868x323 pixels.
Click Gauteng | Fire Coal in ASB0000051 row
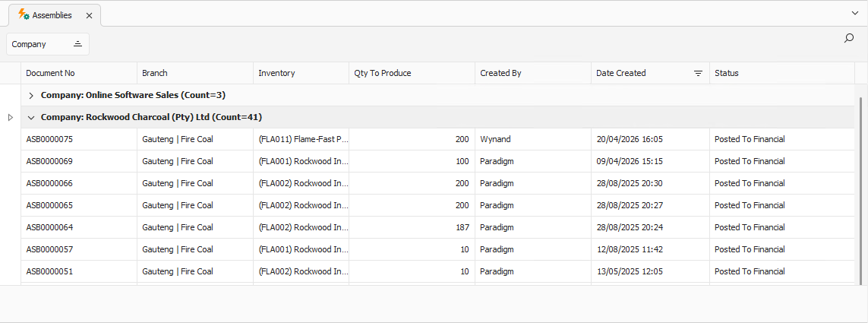[178, 272]
